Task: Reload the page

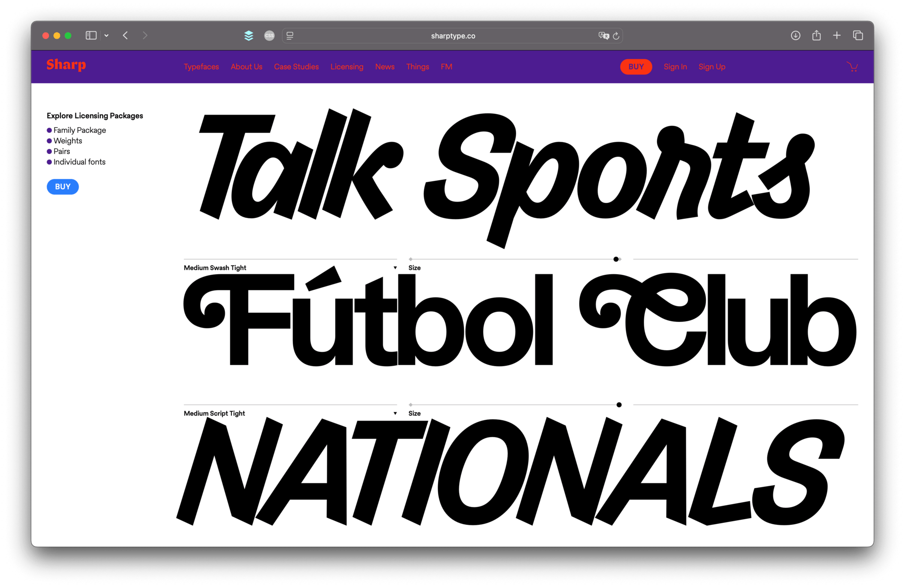Action: 616,36
